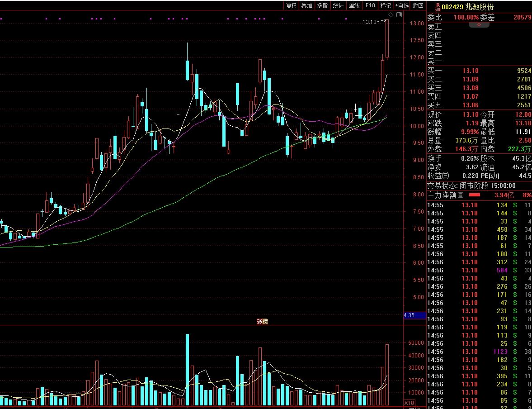Click the diamond icon above the price chart
532x409 pixels.
coord(391,15)
